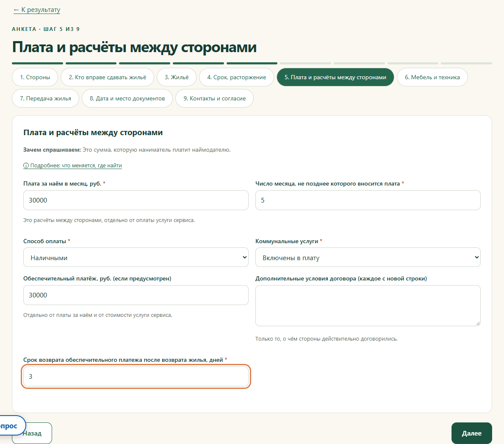Select active step '5. Плата и расчёты между сторонами'
Viewport: 504px width, 444px height.
[335, 77]
